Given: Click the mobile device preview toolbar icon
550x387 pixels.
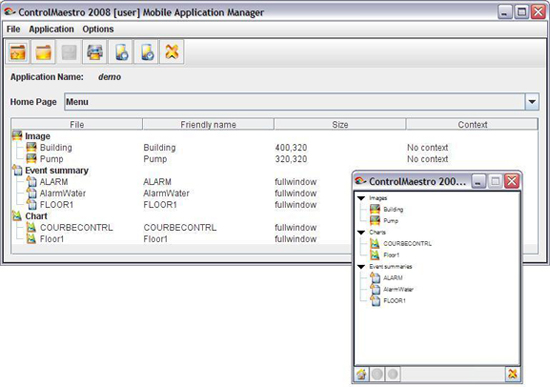Looking at the screenshot, I should point(121,52).
